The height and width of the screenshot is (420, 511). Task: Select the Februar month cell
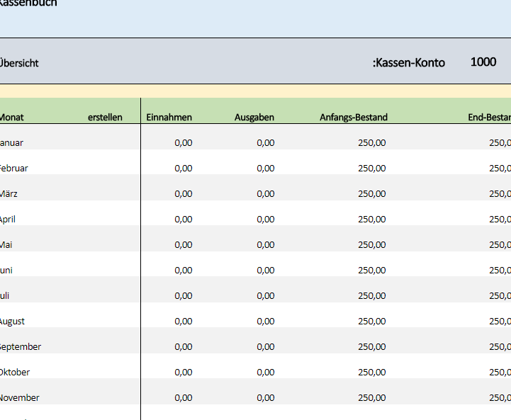[x=14, y=168]
